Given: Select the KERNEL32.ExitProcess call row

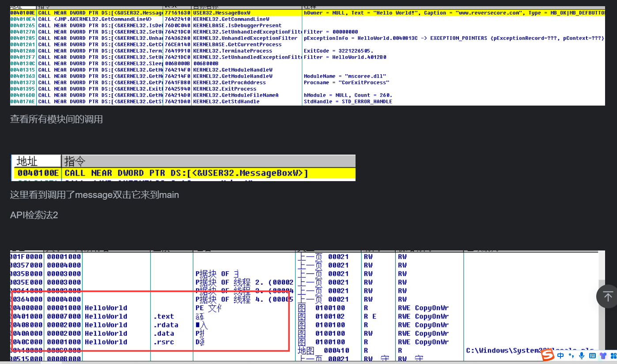Looking at the screenshot, I should tap(221, 89).
